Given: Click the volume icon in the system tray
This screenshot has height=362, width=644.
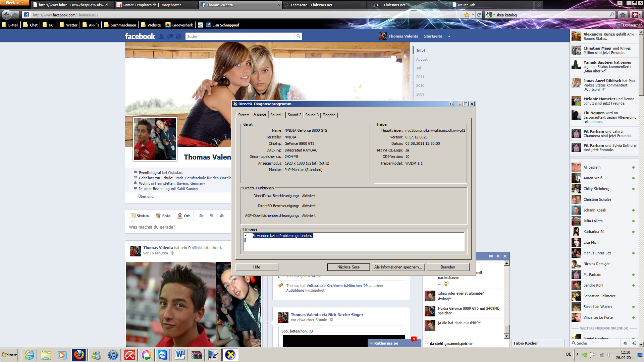Looking at the screenshot, I should pos(609,355).
